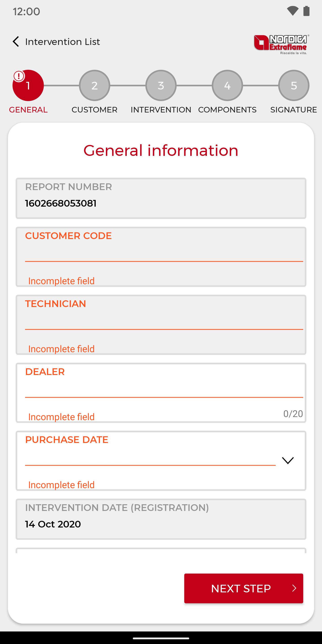Viewport: 322px width, 644px height.
Task: Tap the error alert badge on step 1
Action: click(x=19, y=76)
